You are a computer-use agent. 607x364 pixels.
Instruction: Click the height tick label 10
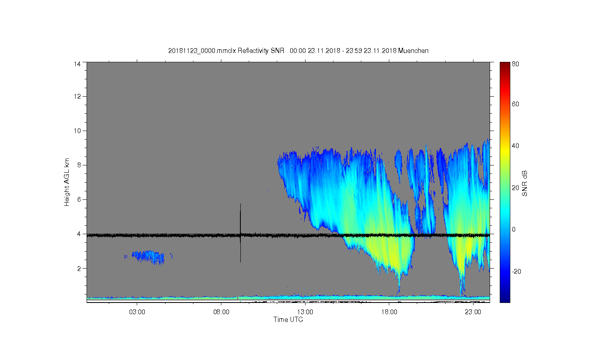(77, 131)
